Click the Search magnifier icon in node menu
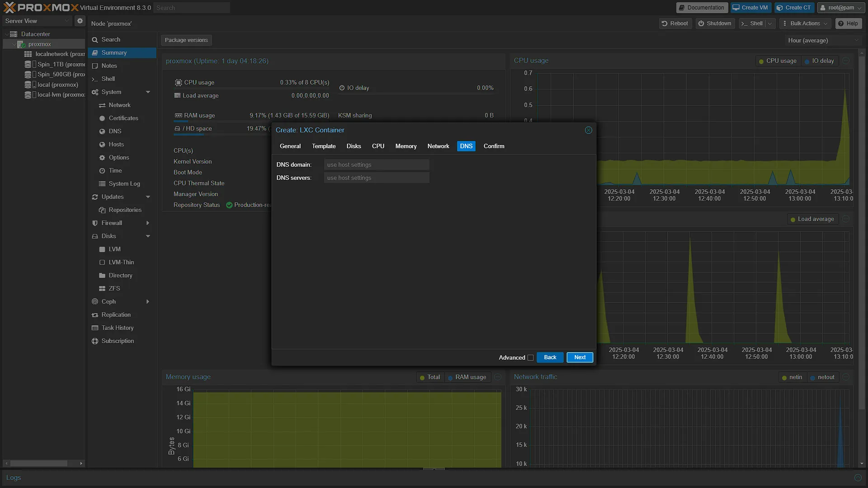 click(x=95, y=40)
